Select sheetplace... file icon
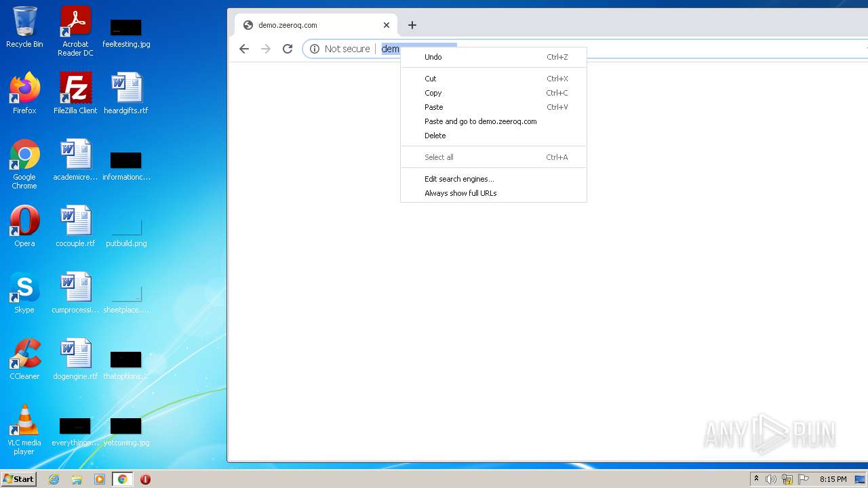 point(126,298)
